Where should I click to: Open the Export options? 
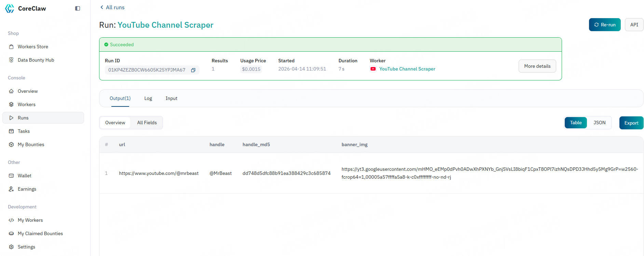631,123
